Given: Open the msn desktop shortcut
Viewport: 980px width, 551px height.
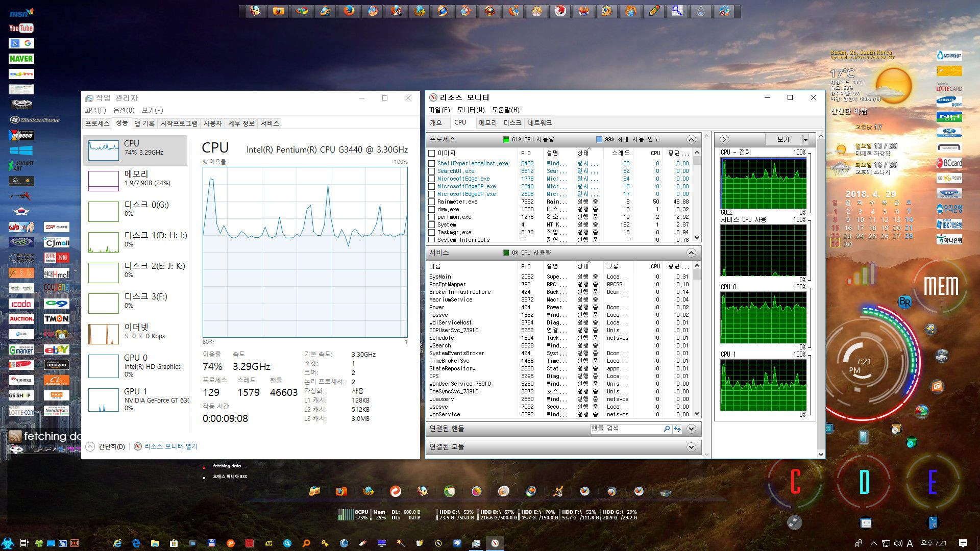Looking at the screenshot, I should tap(21, 13).
